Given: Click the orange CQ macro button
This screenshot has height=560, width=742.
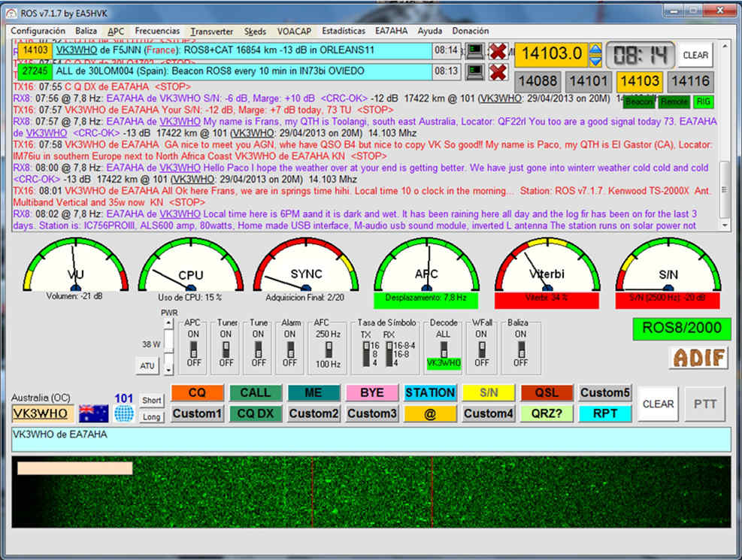Looking at the screenshot, I should pos(197,392).
